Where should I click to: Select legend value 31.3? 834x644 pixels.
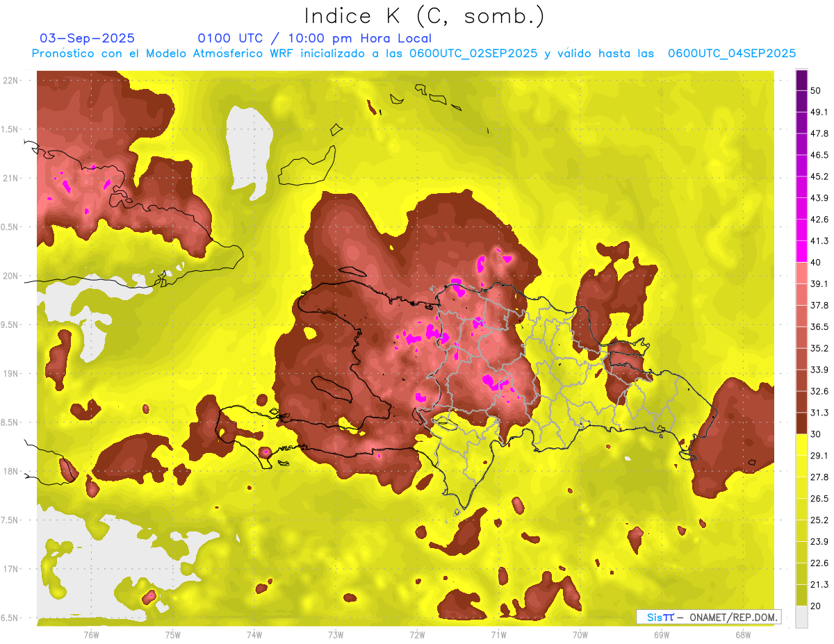coord(819,413)
